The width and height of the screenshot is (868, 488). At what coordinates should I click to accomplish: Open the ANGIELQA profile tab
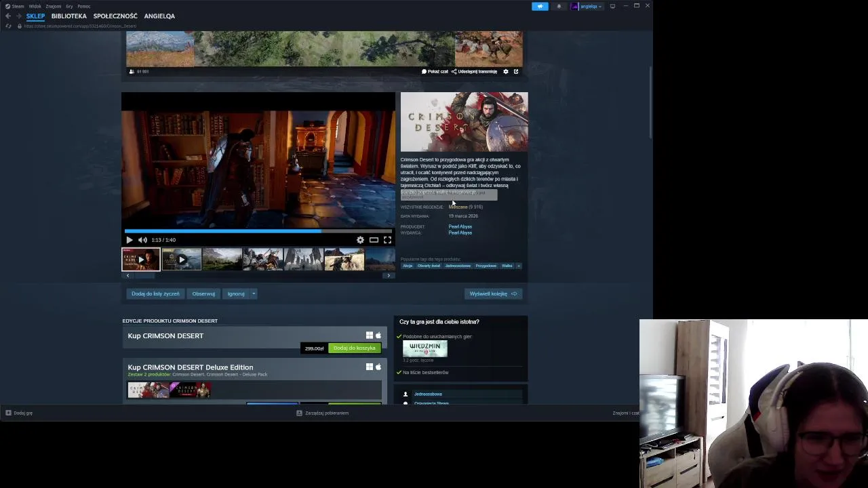pos(159,16)
